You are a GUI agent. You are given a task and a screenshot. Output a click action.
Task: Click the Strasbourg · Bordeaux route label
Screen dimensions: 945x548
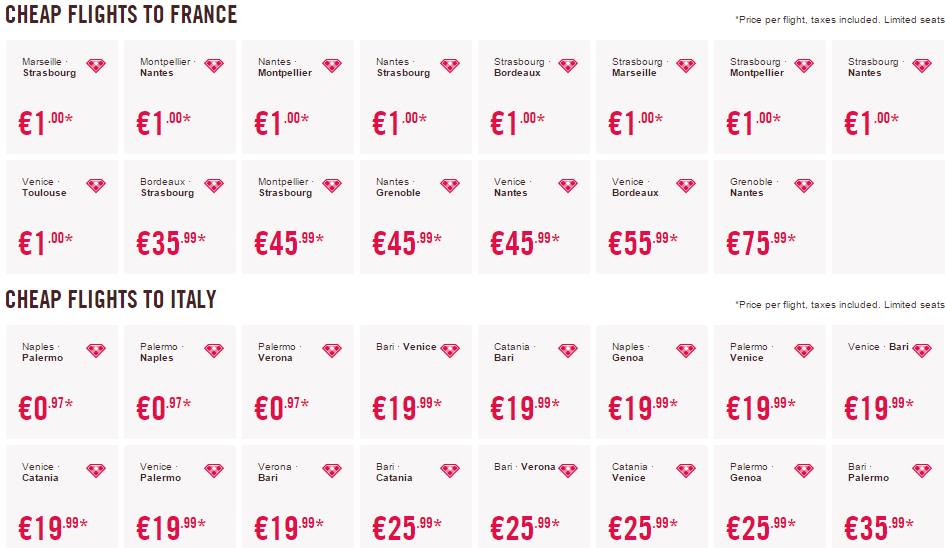click(519, 67)
